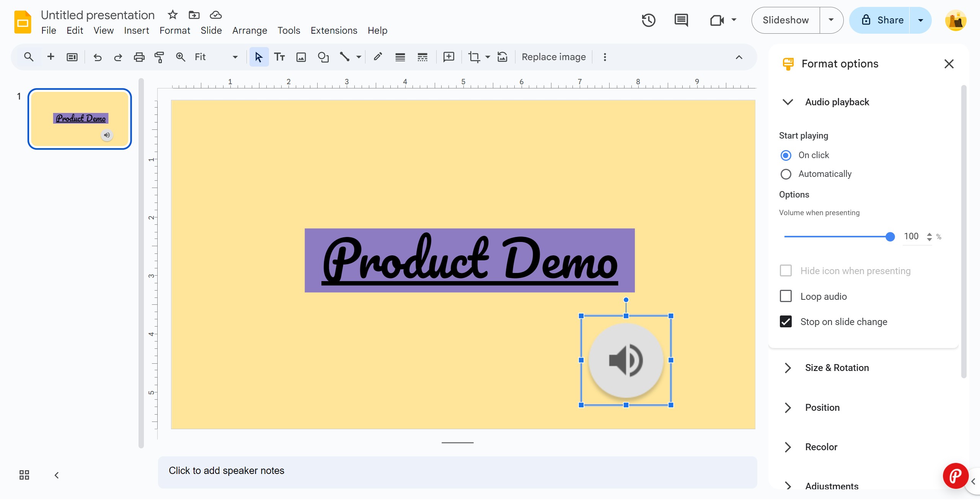Open the File menu

pyautogui.click(x=49, y=30)
